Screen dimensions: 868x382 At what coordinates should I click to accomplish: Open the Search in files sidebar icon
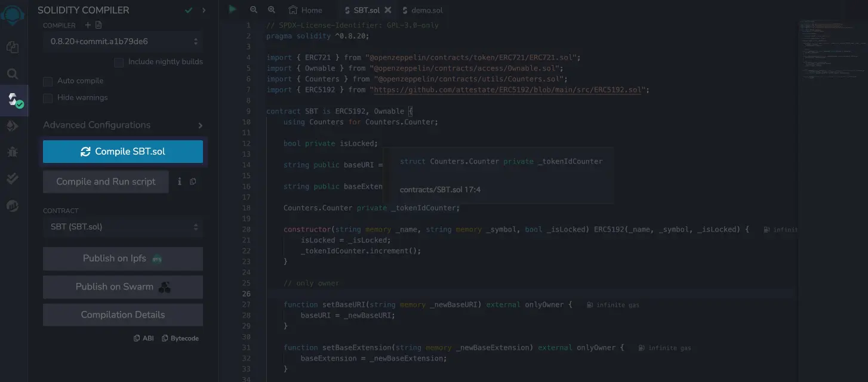coord(13,74)
